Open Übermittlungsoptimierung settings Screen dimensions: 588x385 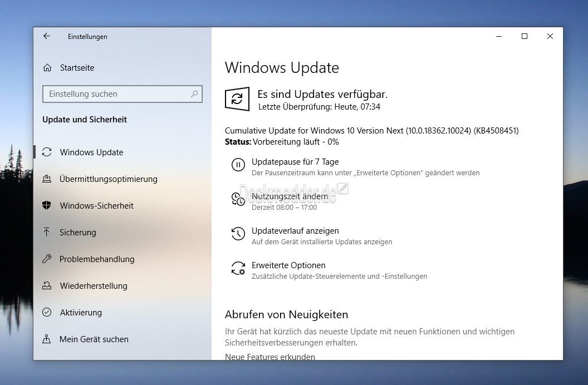click(109, 179)
